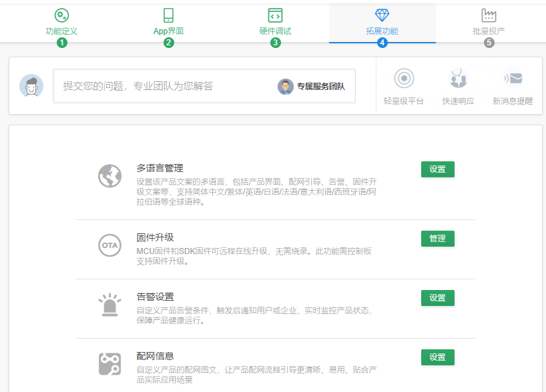
Task: Click the question input field
Action: (167, 86)
